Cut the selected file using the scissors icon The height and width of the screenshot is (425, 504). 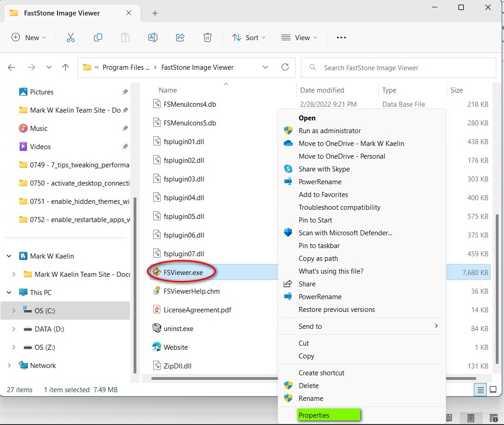(70, 37)
